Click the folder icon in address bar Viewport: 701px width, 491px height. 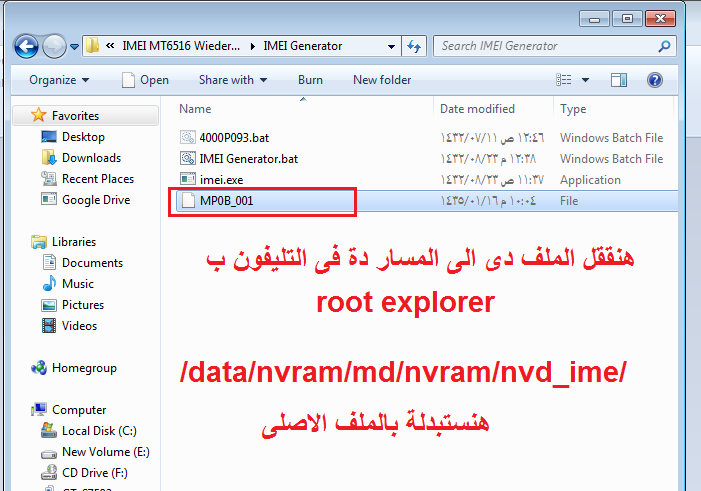pyautogui.click(x=92, y=46)
